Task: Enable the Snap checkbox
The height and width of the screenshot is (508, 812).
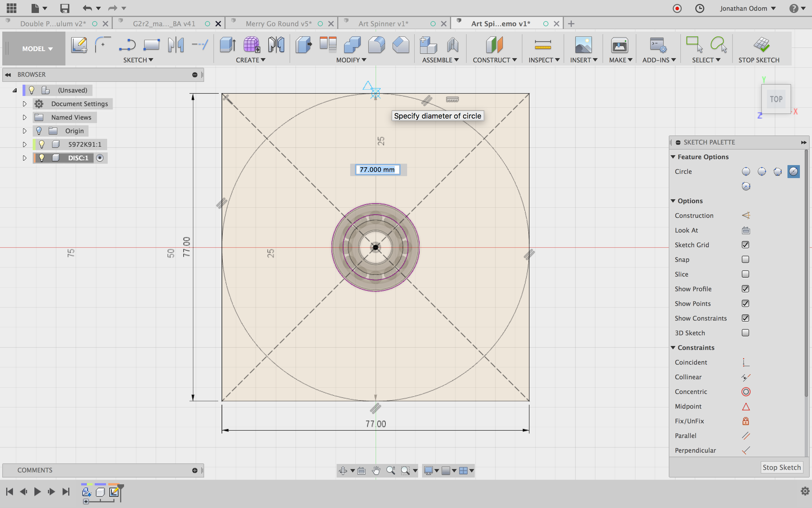Action: tap(745, 259)
